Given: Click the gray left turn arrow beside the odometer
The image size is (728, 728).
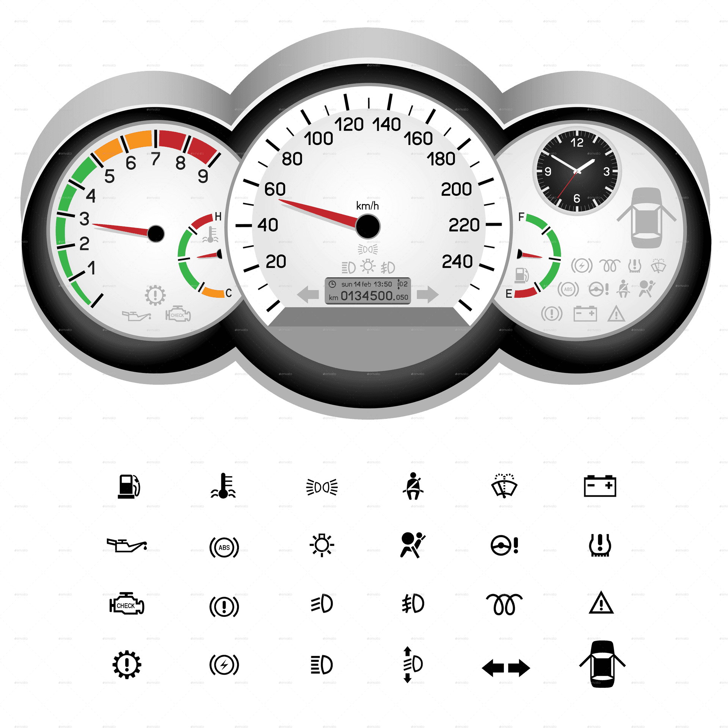Looking at the screenshot, I should pos(308,295).
